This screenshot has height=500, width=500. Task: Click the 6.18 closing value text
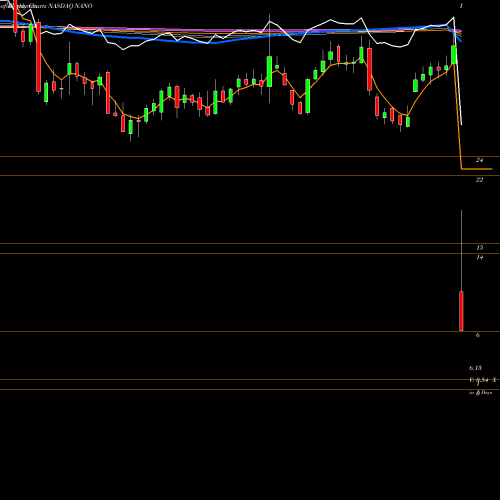coord(475,368)
